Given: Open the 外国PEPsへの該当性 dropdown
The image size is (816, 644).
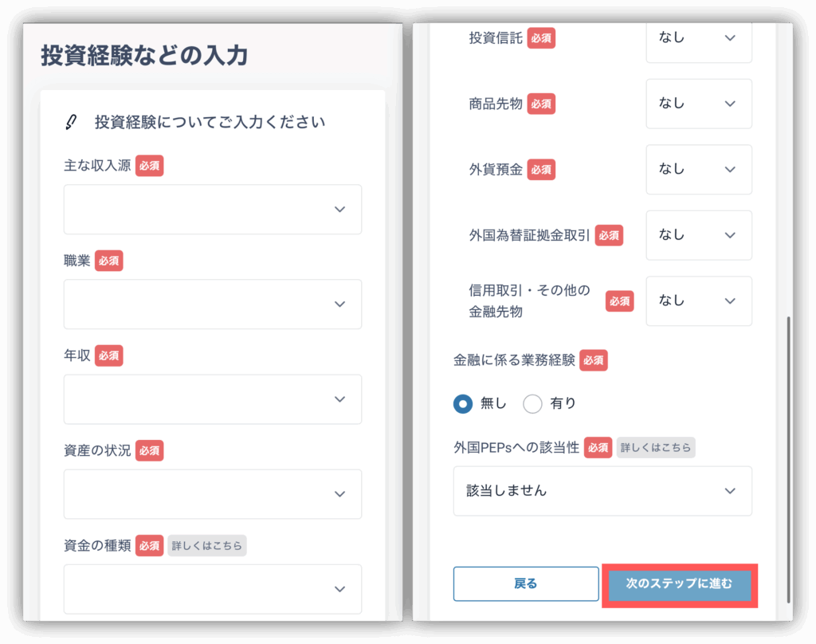Looking at the screenshot, I should tap(602, 491).
